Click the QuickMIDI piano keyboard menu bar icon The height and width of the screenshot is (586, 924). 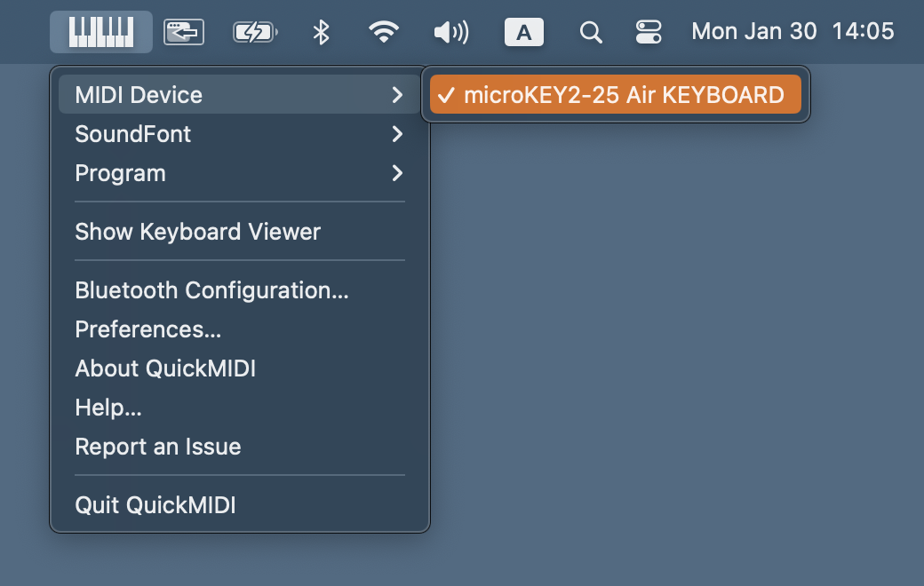(101, 32)
